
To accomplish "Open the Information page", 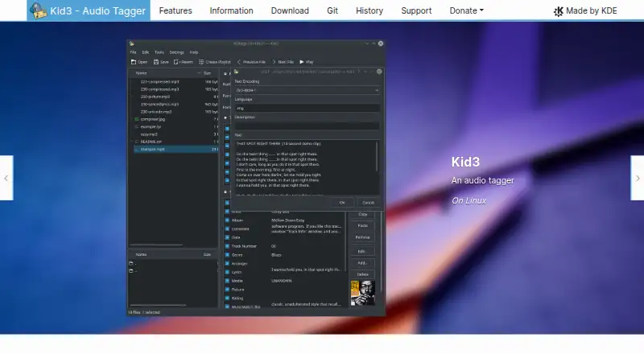I will 231,10.
